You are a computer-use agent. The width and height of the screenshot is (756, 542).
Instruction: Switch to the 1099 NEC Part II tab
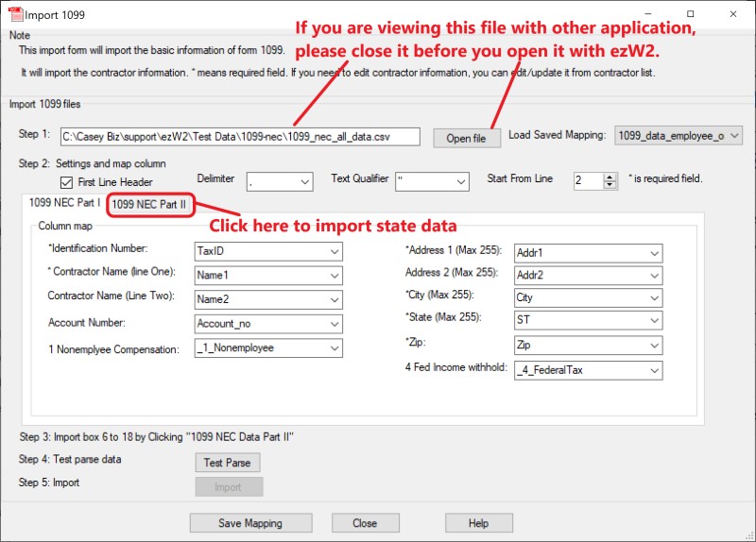pyautogui.click(x=149, y=204)
